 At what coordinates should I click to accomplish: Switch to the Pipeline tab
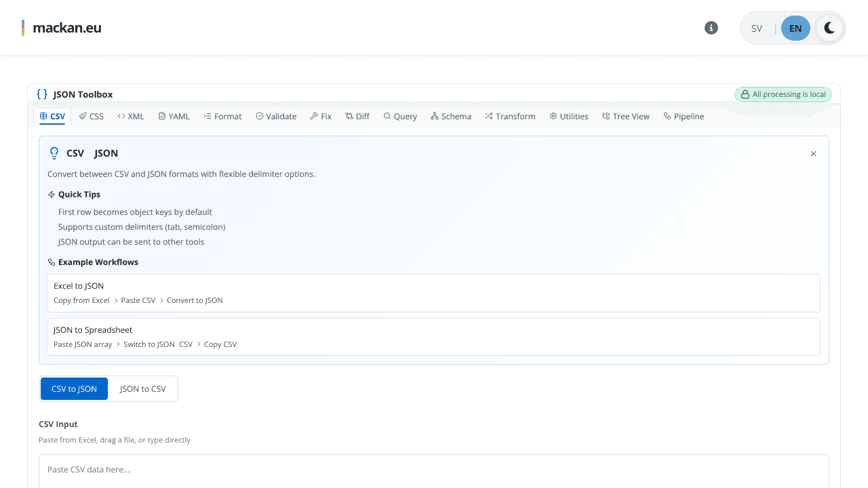(x=684, y=117)
